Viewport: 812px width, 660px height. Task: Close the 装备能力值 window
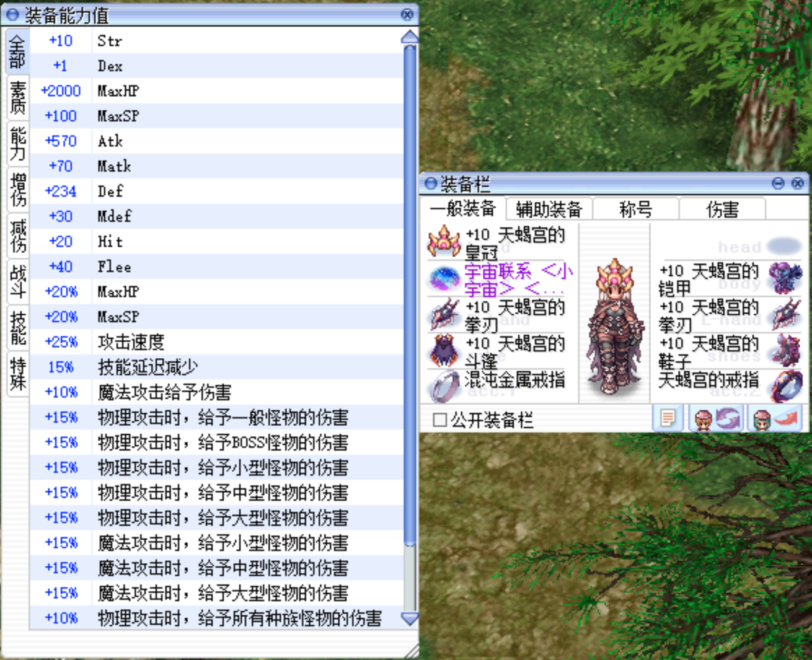click(407, 14)
